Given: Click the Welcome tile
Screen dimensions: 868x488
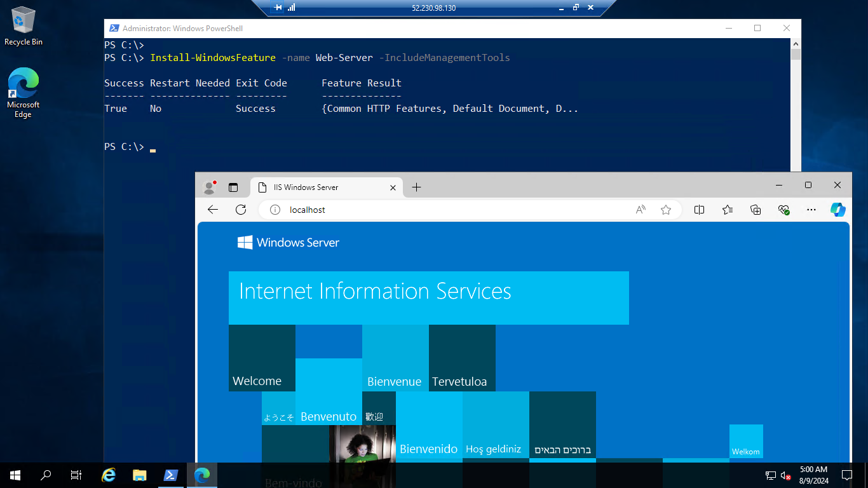Looking at the screenshot, I should 262,358.
